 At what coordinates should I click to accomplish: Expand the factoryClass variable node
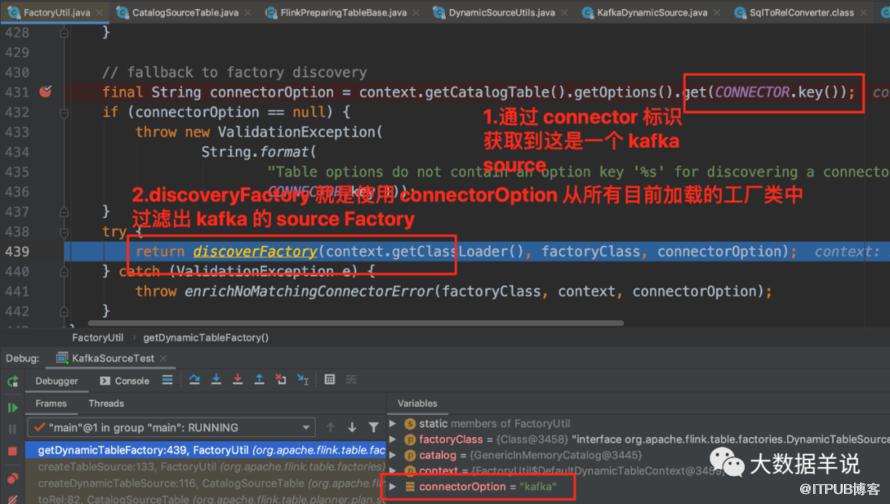point(392,439)
